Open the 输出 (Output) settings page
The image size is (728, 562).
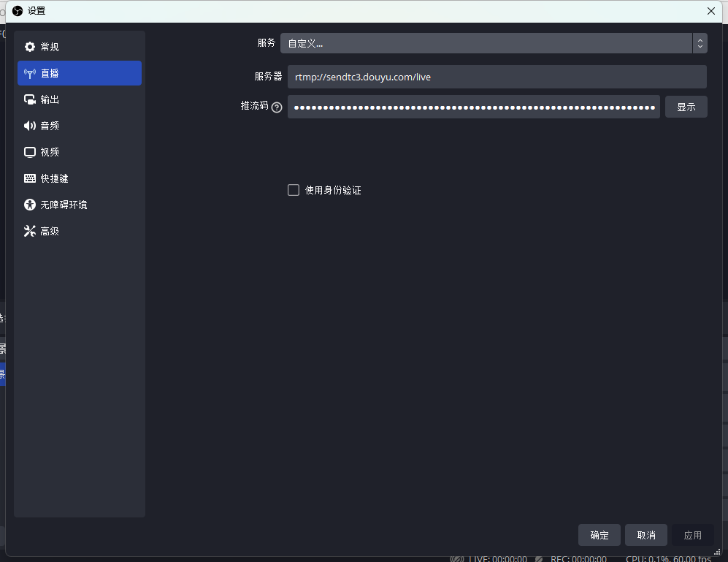80,99
